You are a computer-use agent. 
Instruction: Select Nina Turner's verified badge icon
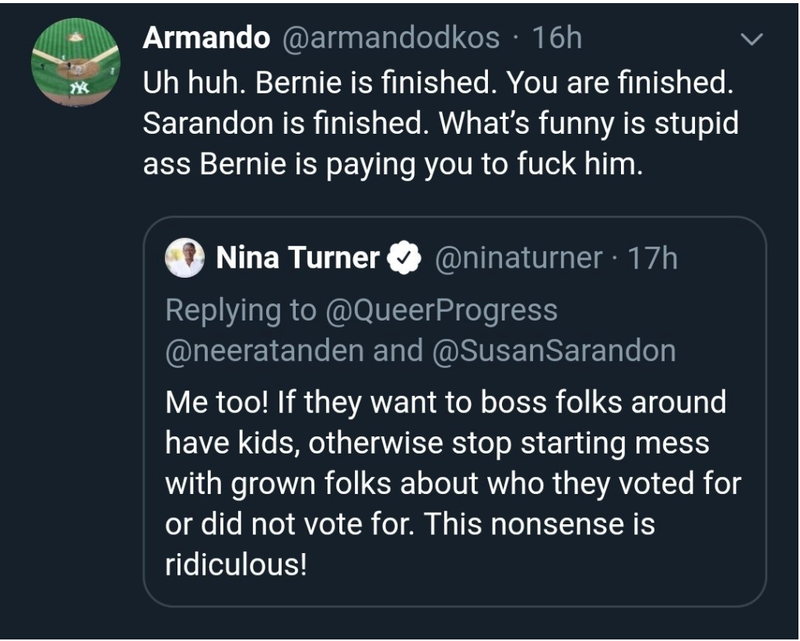coord(405,258)
